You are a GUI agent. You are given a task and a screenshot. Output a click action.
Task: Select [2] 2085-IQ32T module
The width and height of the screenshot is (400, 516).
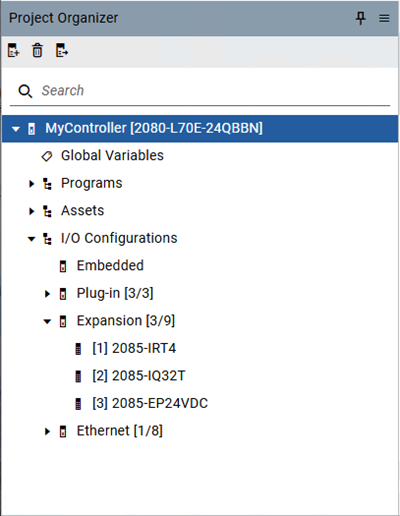tap(139, 376)
